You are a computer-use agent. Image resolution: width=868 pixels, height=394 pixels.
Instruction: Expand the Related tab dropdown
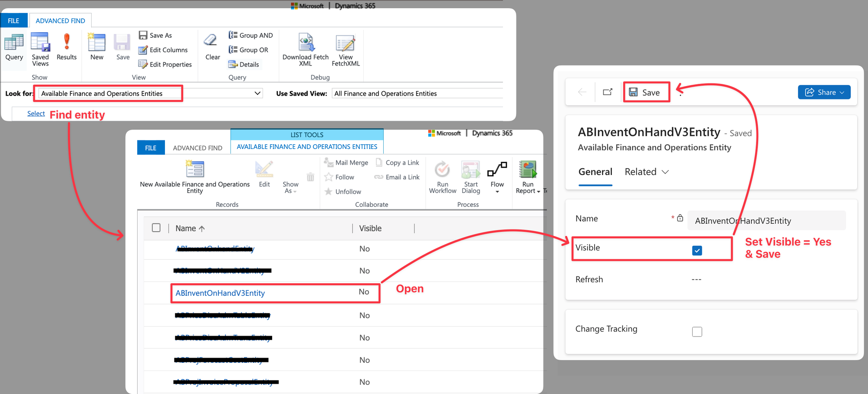647,172
